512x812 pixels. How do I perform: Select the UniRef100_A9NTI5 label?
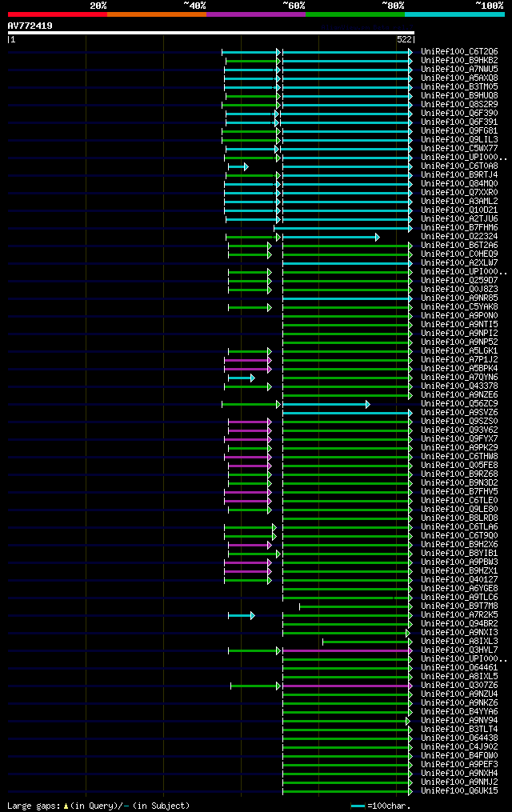[459, 325]
